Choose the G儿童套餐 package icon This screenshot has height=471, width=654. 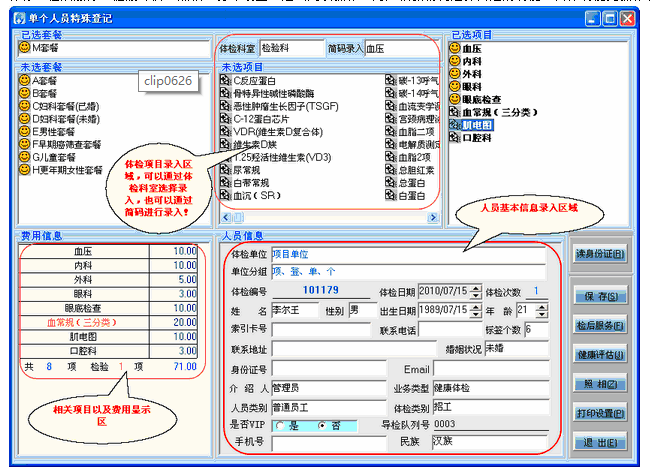[x=25, y=157]
